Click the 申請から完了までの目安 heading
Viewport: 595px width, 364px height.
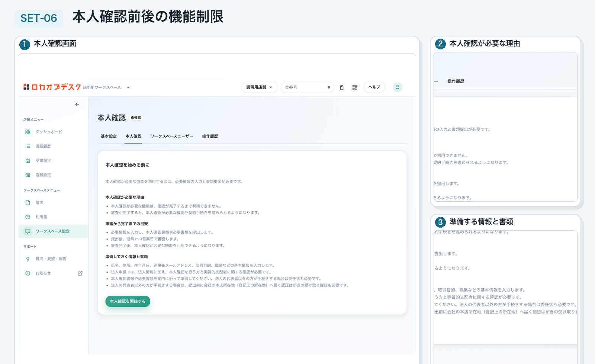[x=126, y=224]
